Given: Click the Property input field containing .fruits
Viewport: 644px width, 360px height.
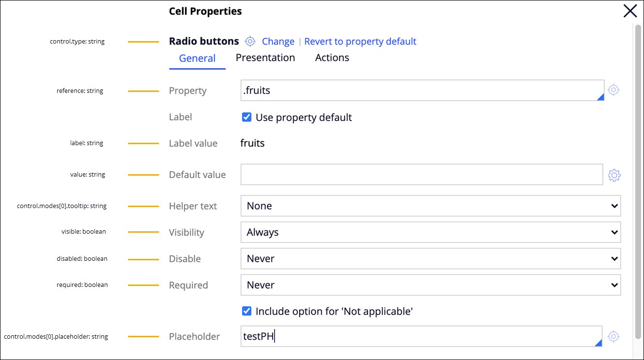Looking at the screenshot, I should pos(421,90).
